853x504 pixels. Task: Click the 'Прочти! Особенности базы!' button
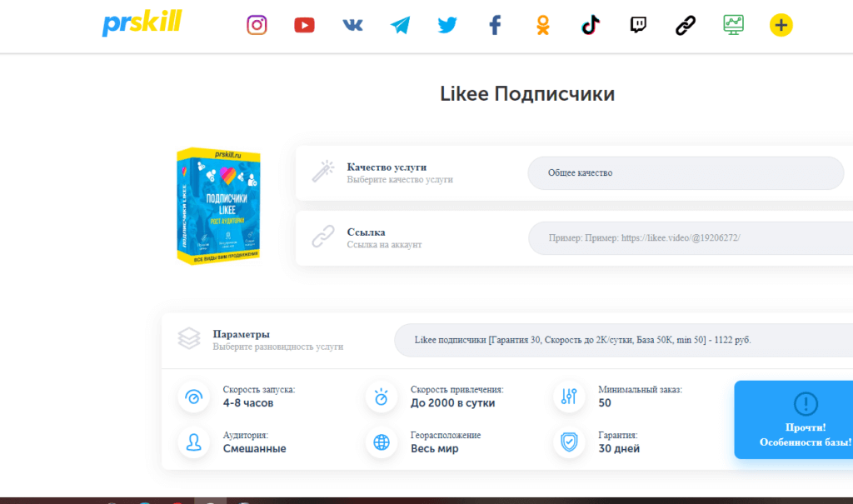click(793, 420)
